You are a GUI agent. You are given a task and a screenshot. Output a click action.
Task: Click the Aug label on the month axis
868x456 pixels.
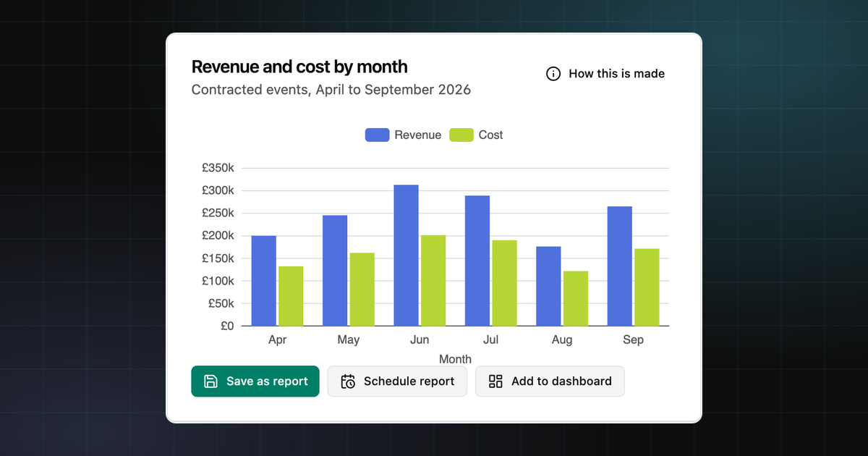coord(562,340)
